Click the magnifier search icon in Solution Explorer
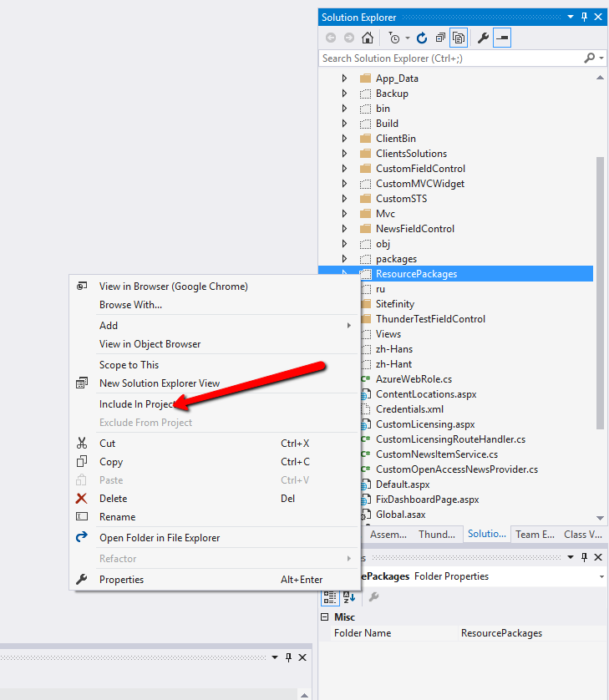Viewport: 609px width, 700px height. (x=589, y=58)
